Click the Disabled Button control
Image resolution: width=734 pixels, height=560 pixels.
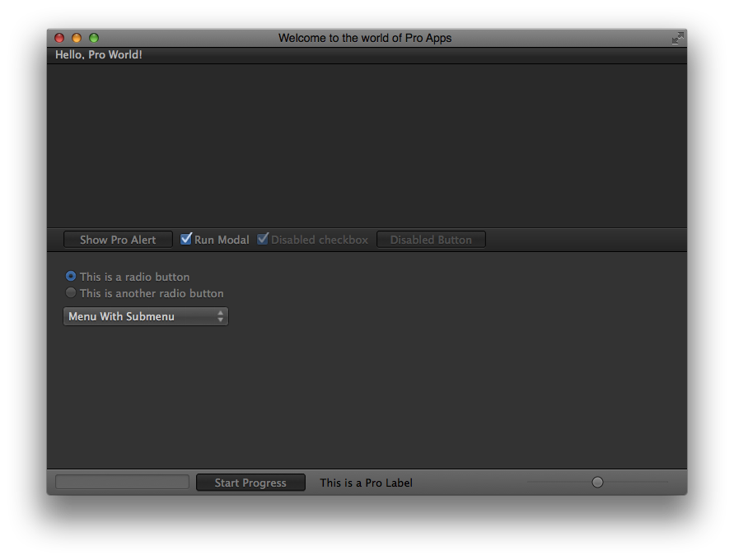click(431, 239)
